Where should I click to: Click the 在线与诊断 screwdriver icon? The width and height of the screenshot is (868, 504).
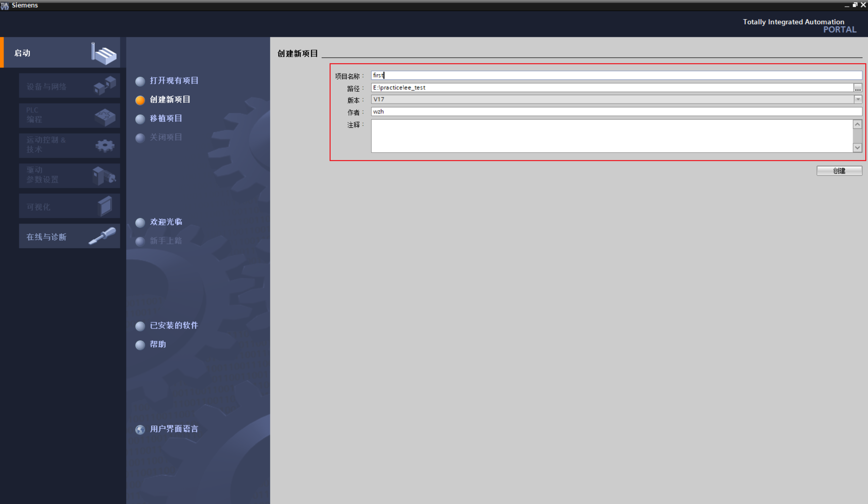coord(102,236)
